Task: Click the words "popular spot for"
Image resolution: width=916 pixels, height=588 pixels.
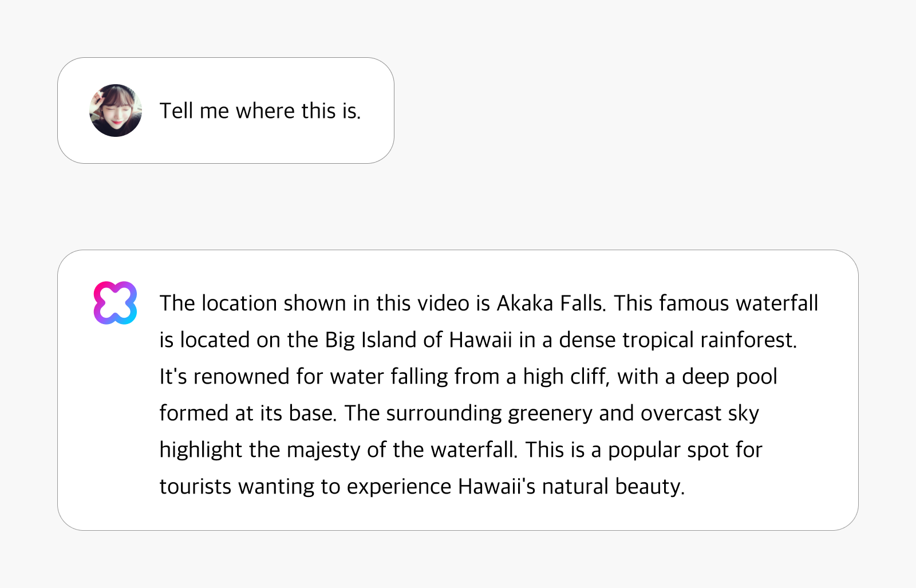Action: [x=685, y=449]
